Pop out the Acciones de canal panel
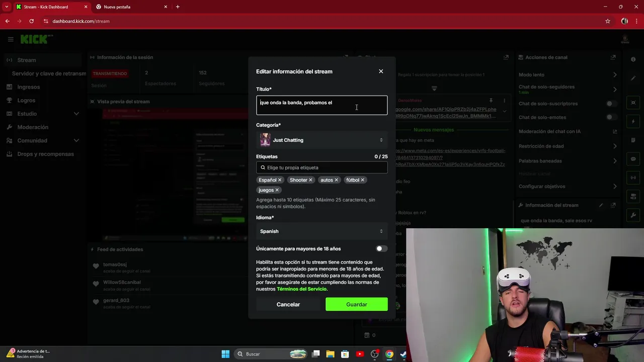 click(613, 57)
